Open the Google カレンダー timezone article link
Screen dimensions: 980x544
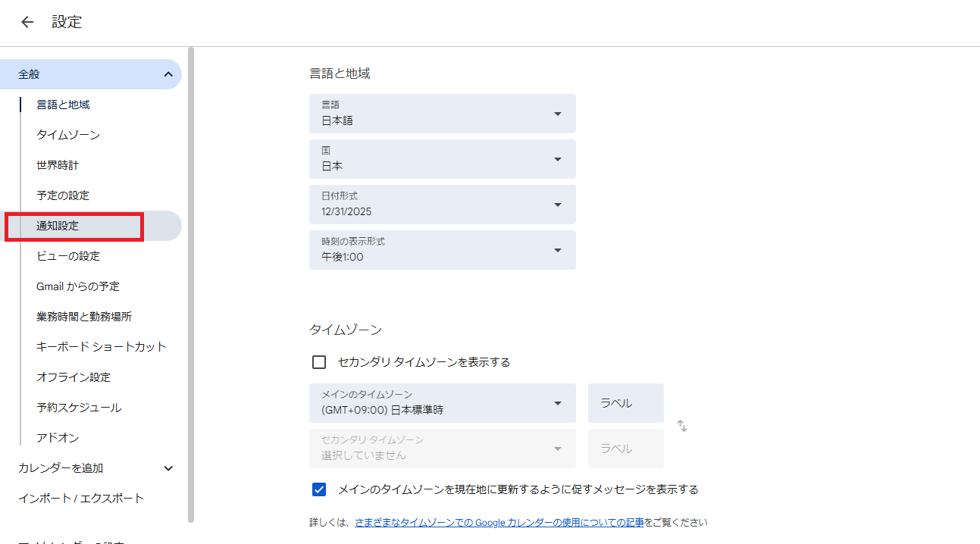click(x=499, y=522)
